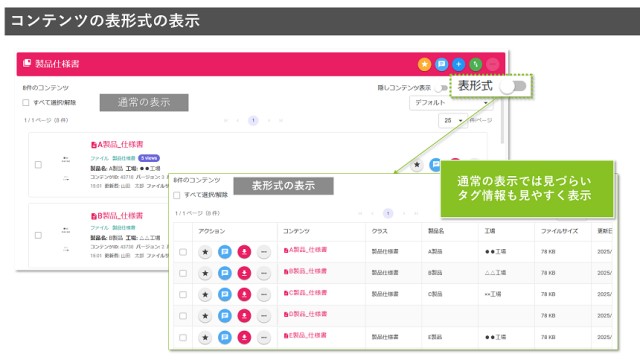The image size is (640, 360).
Task: Click the 製品仕様書 panel title
Action: coord(57,64)
